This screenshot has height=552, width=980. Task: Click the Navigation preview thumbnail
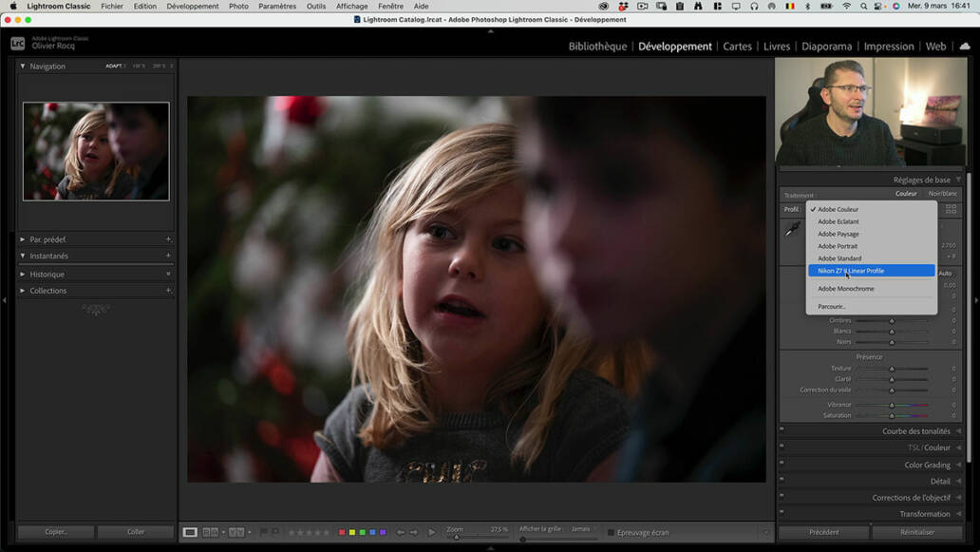(x=95, y=150)
